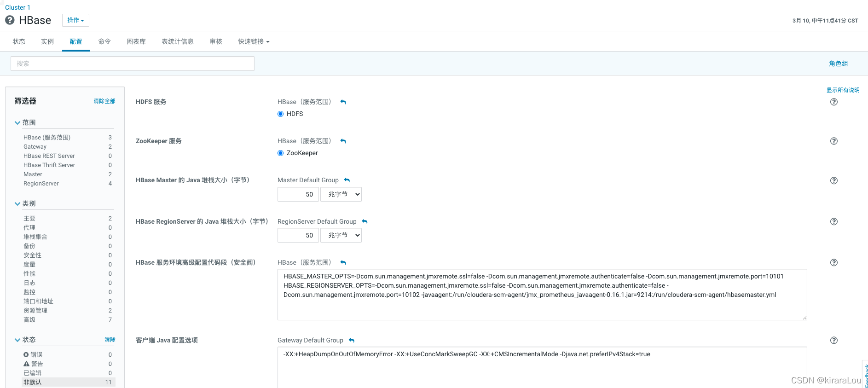Image resolution: width=868 pixels, height=388 pixels.
Task: Revert HBase 服务环境高级配置代码段 arrow icon
Action: coord(343,263)
